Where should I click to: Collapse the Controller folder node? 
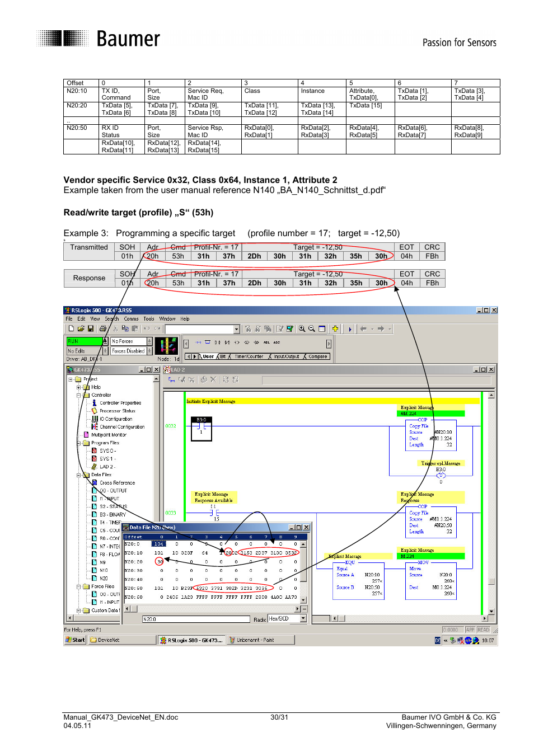click(x=78, y=395)
